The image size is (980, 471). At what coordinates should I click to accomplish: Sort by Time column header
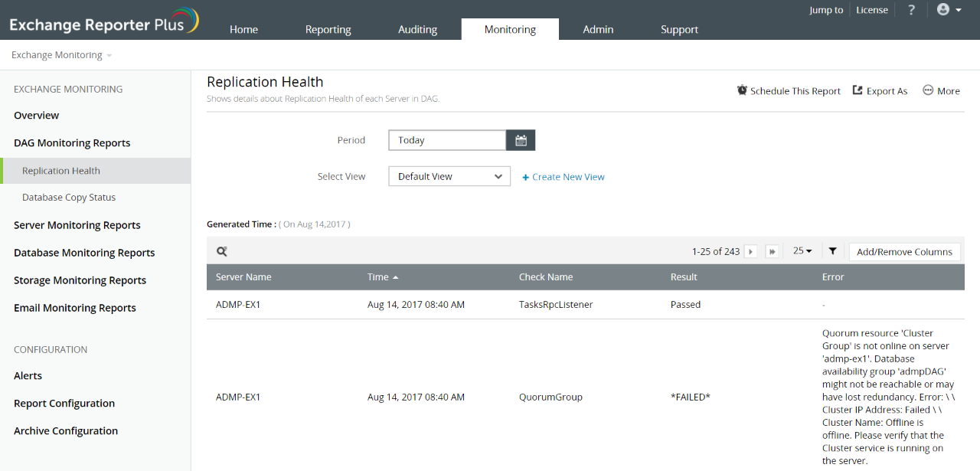[x=383, y=277]
